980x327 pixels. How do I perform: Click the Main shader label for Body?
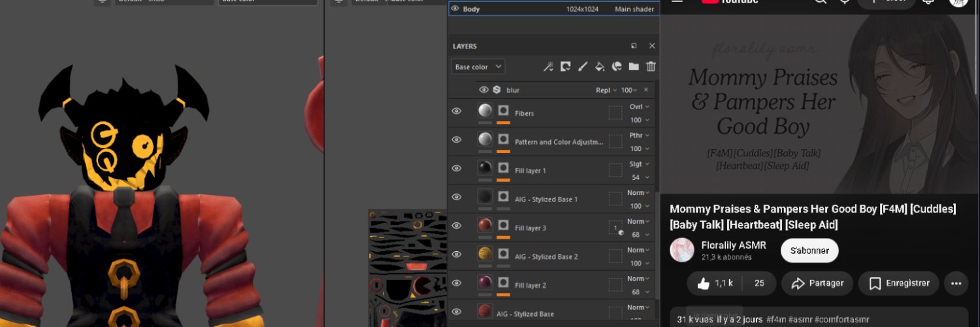634,9
